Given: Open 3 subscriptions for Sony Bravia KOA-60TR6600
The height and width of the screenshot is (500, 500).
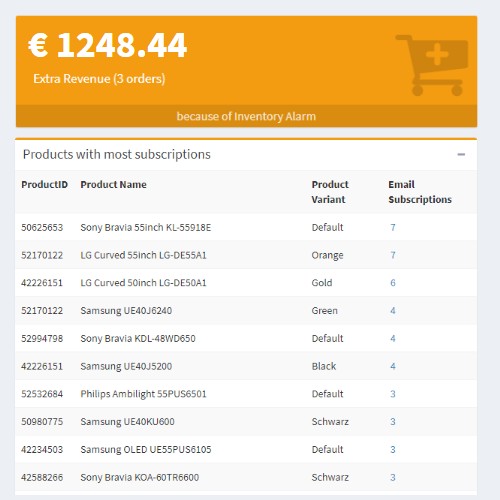Looking at the screenshot, I should 393,477.
